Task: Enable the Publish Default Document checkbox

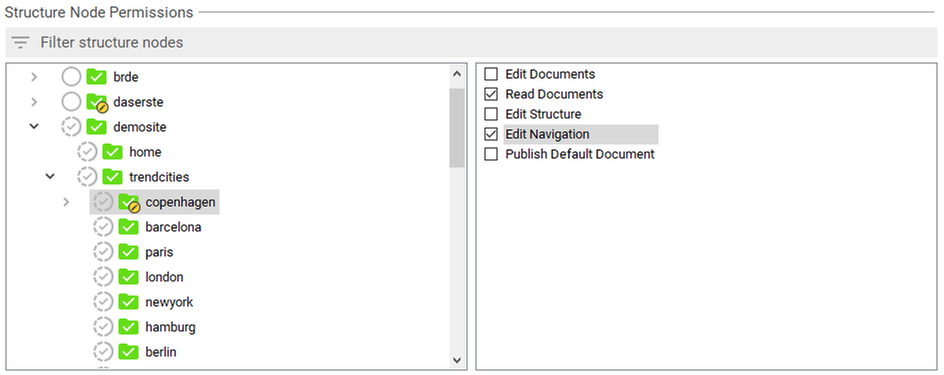Action: tap(491, 154)
